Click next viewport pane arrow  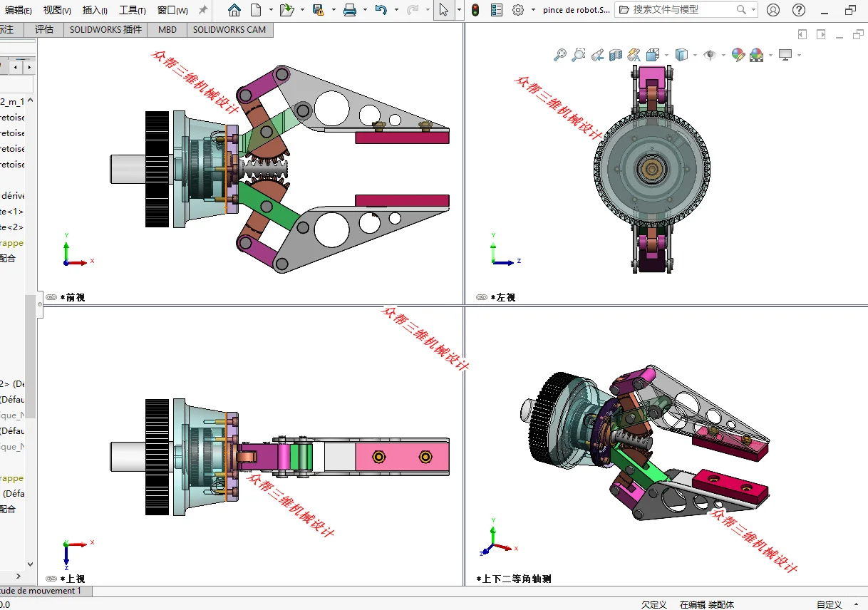(x=821, y=34)
